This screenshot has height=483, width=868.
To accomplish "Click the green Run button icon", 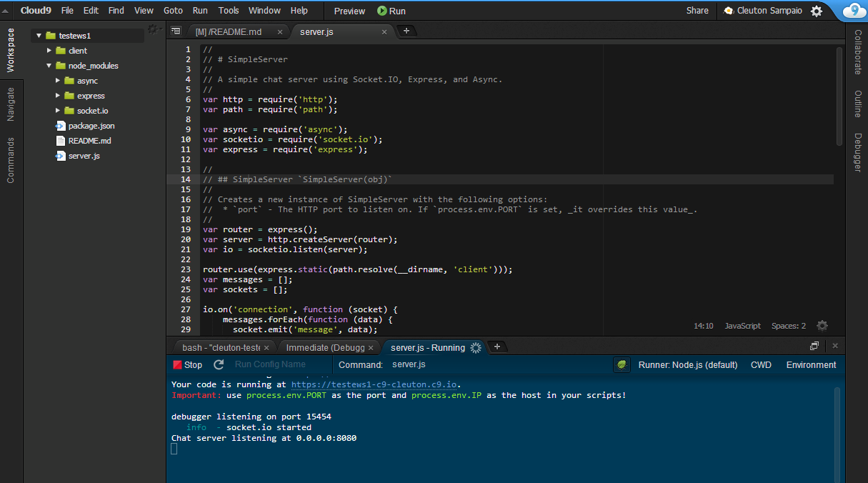I will [x=382, y=11].
